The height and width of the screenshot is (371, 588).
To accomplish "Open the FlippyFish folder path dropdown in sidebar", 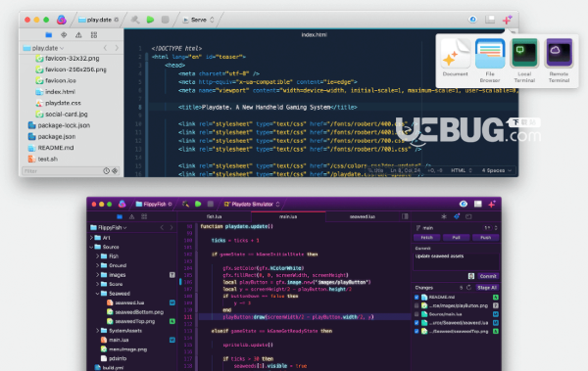I will [x=109, y=227].
